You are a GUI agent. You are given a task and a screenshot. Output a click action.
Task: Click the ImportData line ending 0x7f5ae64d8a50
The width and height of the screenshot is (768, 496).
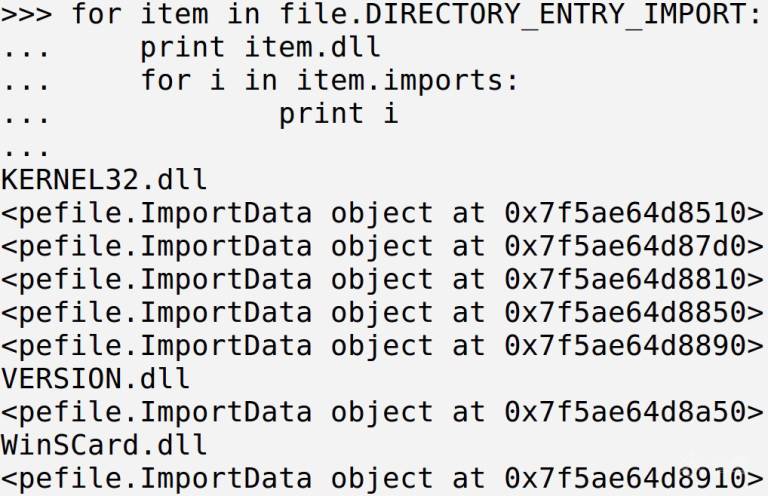coord(382,412)
